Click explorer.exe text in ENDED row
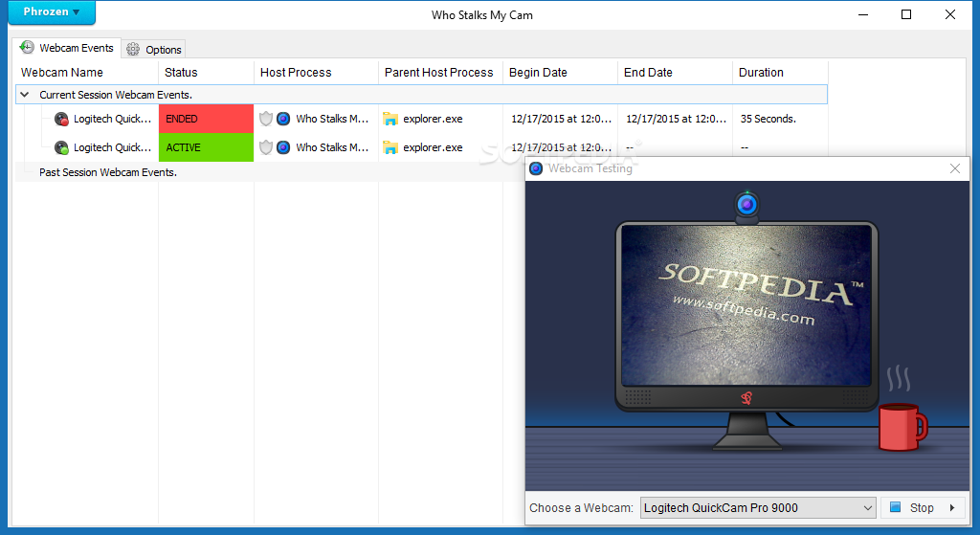980x535 pixels. (x=434, y=119)
